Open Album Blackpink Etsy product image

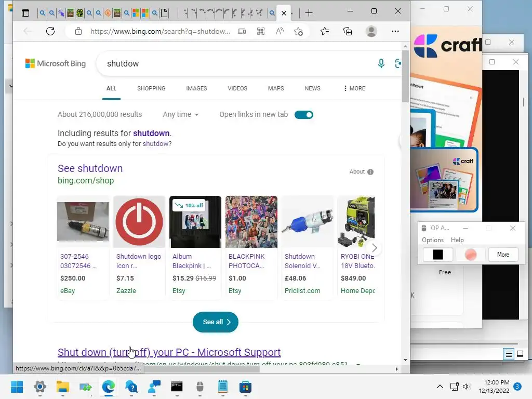click(x=195, y=221)
